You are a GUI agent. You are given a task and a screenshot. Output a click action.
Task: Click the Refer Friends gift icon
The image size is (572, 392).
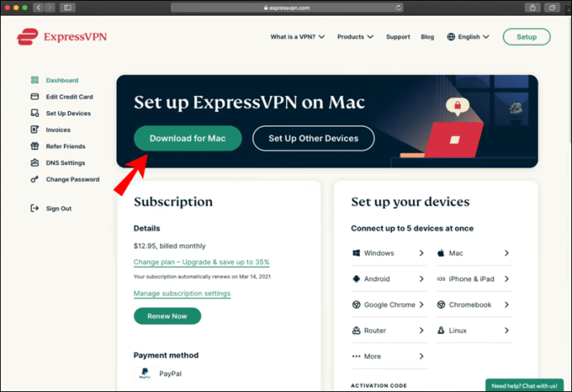coord(35,146)
